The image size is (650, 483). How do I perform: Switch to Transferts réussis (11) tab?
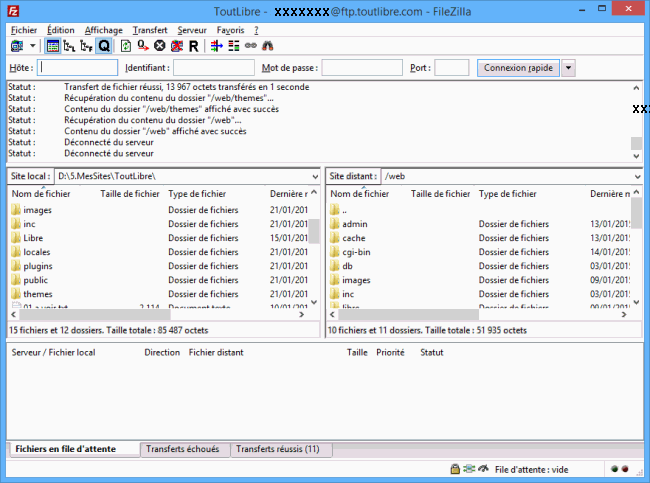point(281,449)
